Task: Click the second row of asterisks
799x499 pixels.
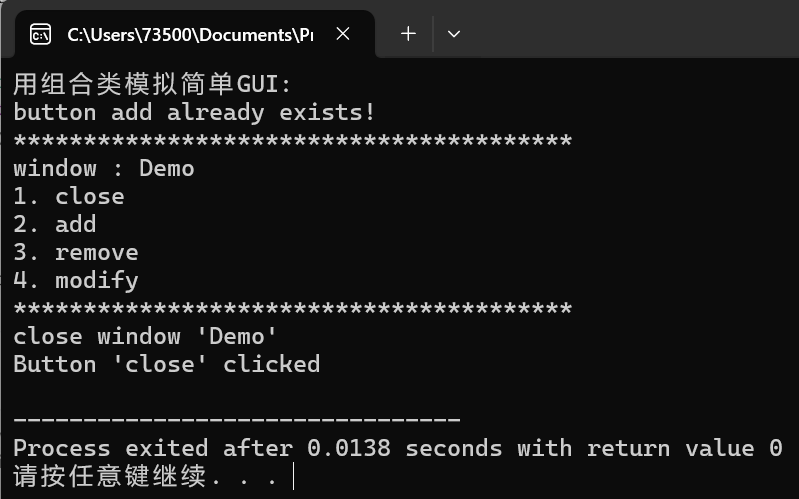Action: pos(292,308)
